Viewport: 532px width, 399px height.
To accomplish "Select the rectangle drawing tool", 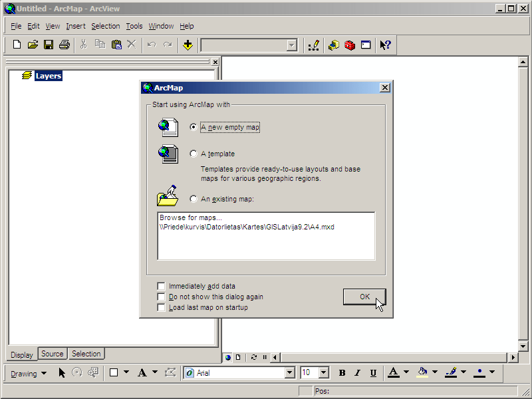I will pos(114,372).
